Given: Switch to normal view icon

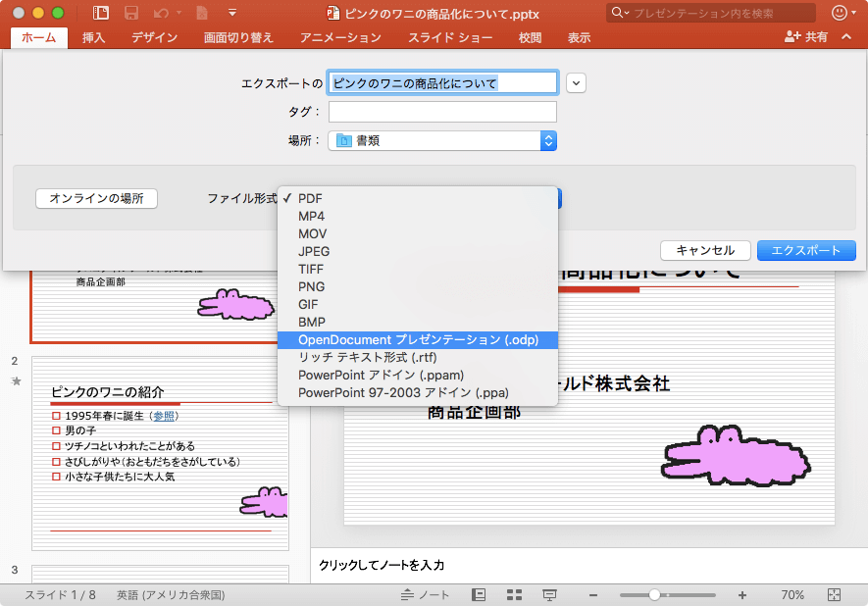Looking at the screenshot, I should coord(479,595).
